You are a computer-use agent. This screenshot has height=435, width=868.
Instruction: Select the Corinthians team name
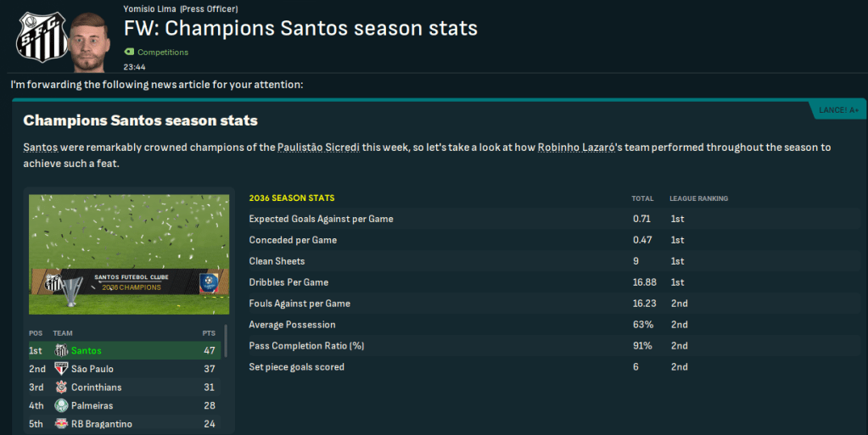tap(97, 388)
